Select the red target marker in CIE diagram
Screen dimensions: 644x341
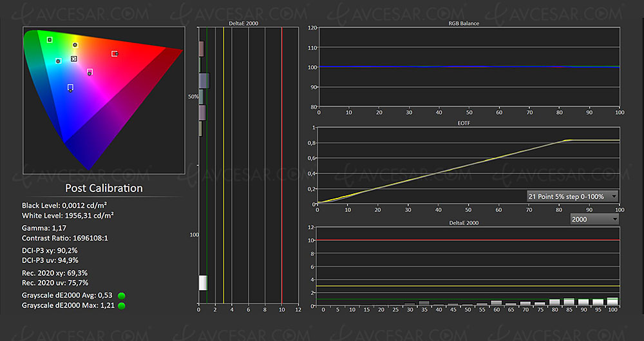pos(115,54)
